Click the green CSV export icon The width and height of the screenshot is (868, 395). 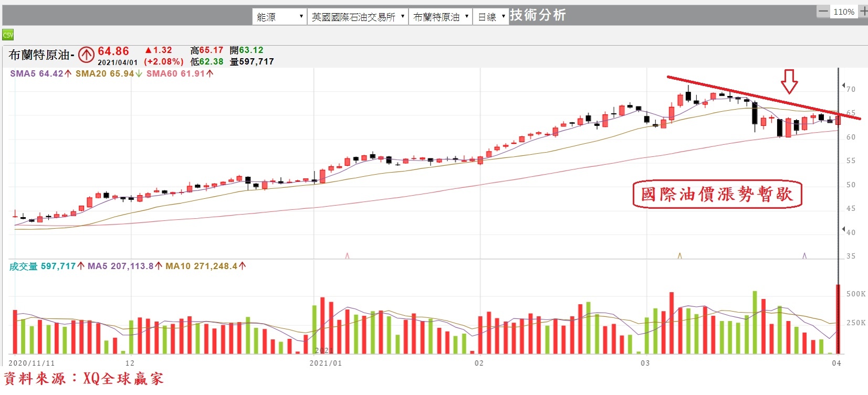(x=8, y=35)
